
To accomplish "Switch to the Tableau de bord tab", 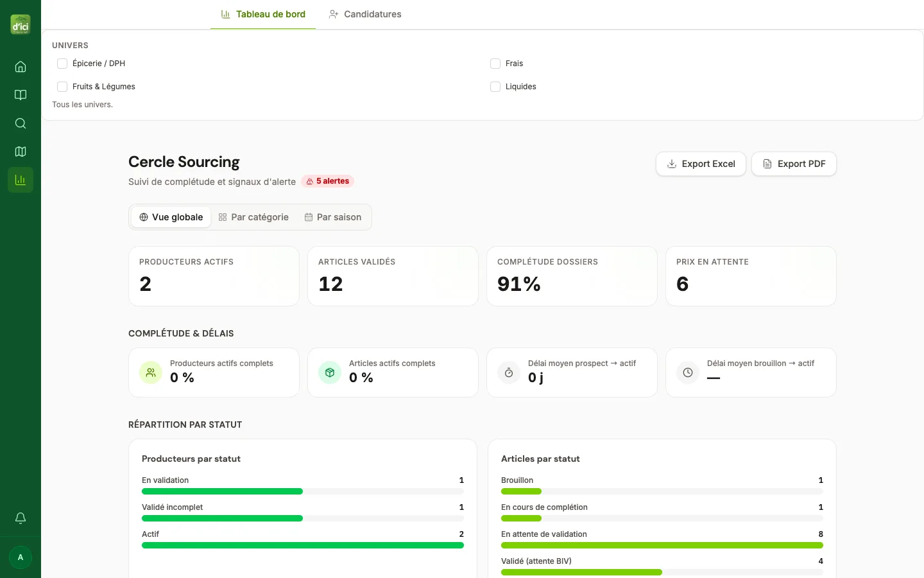I will click(263, 14).
